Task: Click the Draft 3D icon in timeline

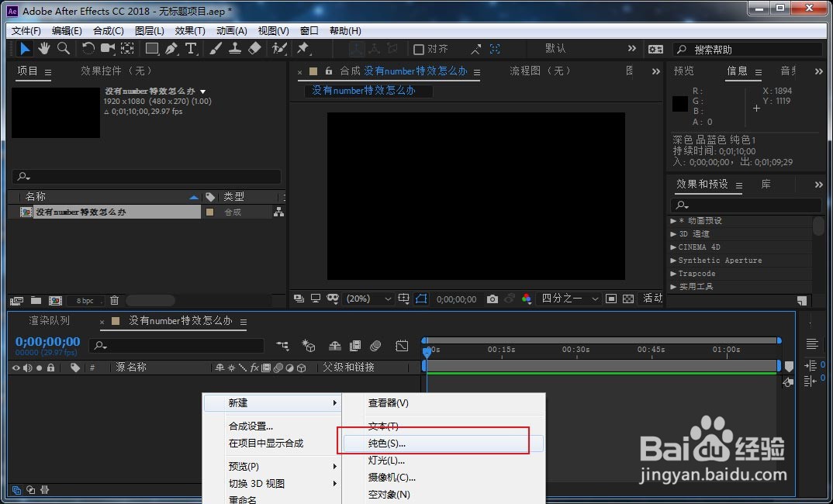Action: (x=309, y=347)
